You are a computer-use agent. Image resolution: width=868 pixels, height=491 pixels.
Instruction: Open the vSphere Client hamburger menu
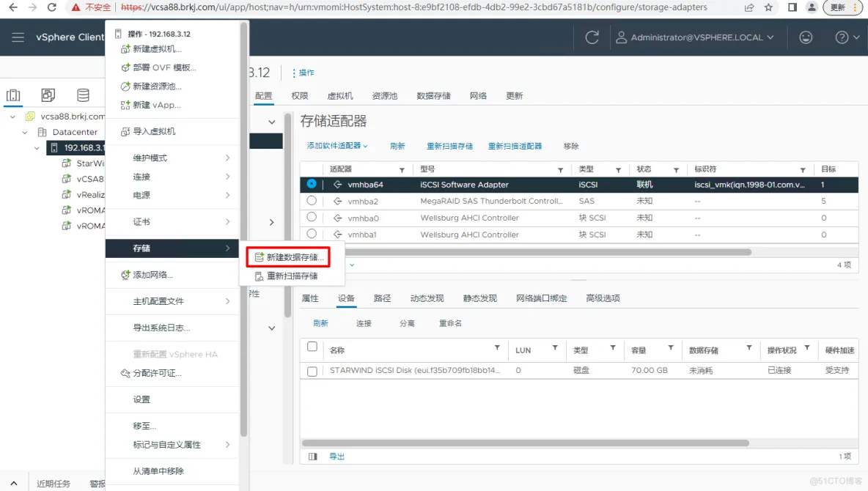coord(18,37)
